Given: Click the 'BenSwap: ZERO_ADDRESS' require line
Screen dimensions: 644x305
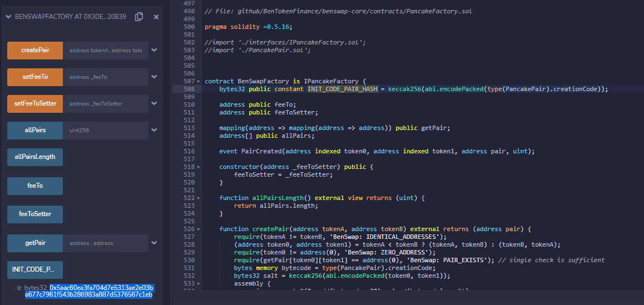Looking at the screenshot, I should [x=335, y=252].
